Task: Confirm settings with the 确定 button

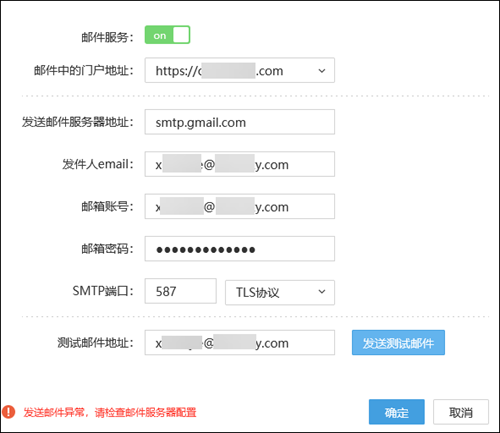Action: click(x=397, y=412)
